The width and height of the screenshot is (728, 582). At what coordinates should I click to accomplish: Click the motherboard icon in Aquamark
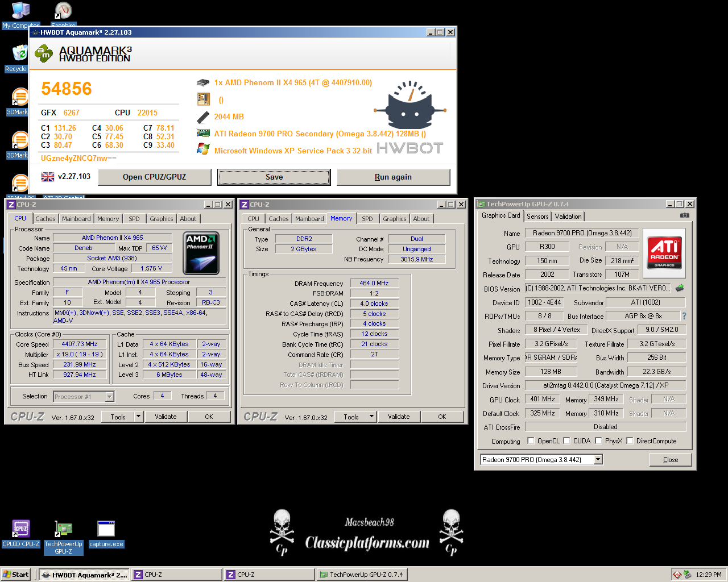coord(203,99)
